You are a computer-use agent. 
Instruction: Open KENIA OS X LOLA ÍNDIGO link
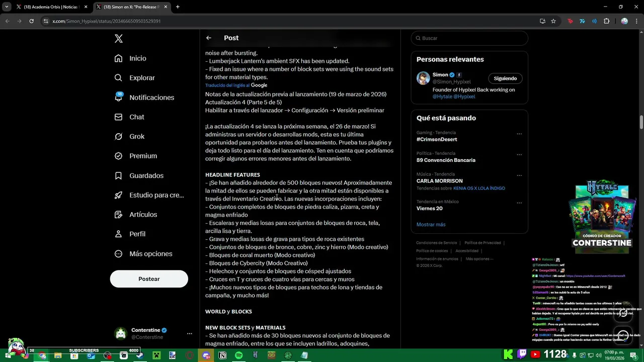click(479, 189)
